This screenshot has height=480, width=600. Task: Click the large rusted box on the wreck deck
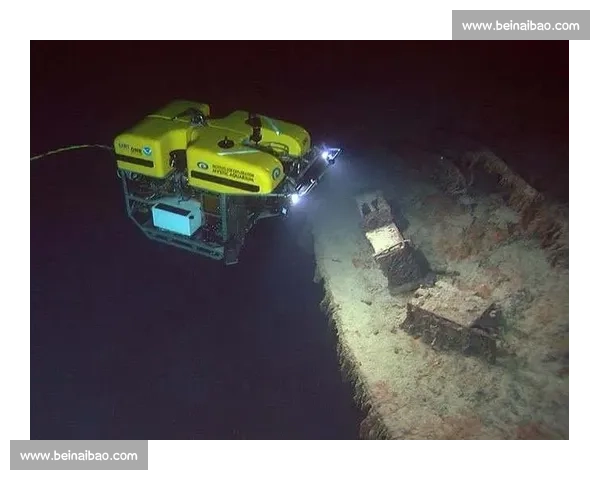[x=452, y=317]
